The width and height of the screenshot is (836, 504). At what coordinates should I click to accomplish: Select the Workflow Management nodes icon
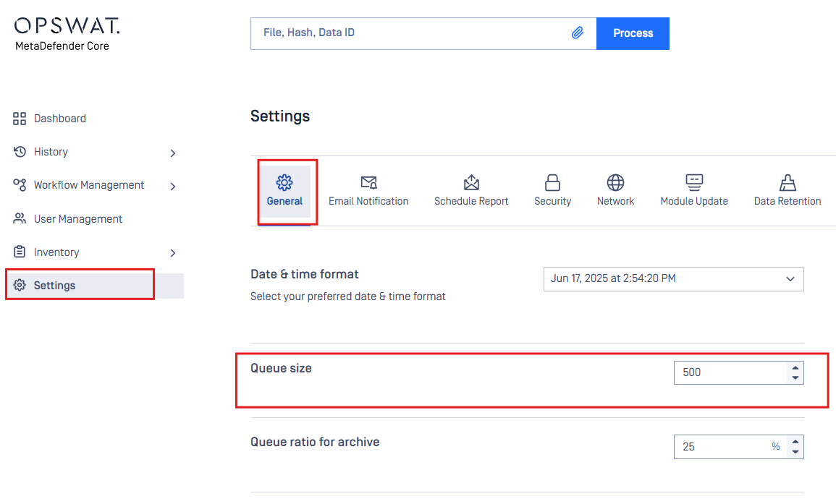(x=20, y=185)
